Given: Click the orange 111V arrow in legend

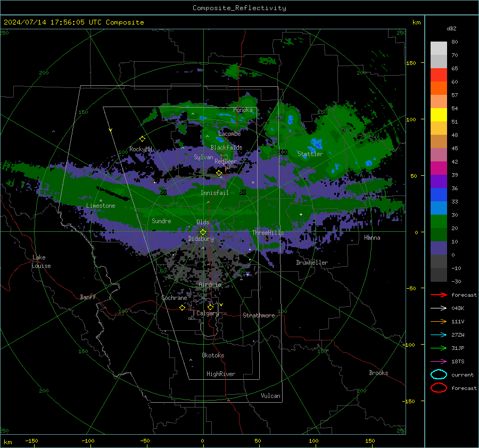Looking at the screenshot, I should click(439, 321).
